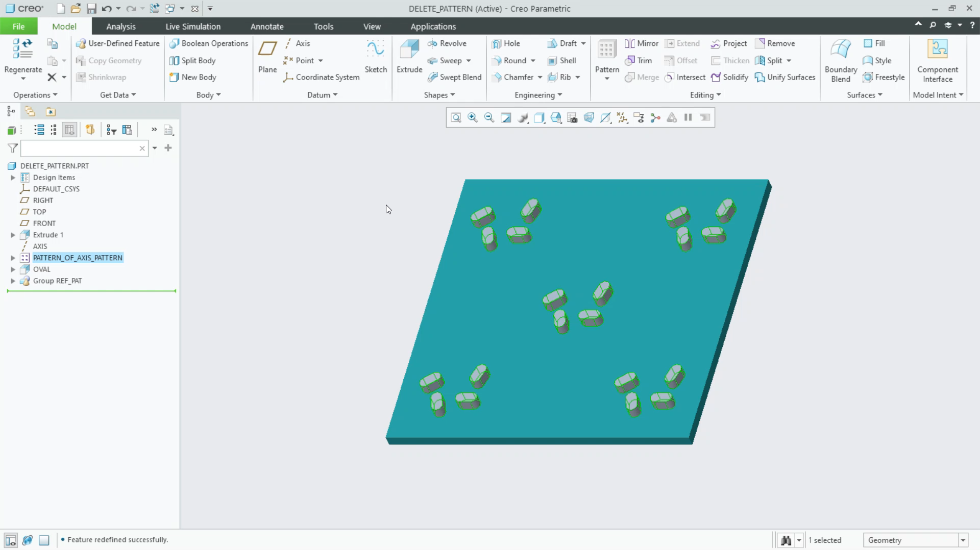Click the Hole tool
The height and width of the screenshot is (550, 980).
[x=506, y=43]
